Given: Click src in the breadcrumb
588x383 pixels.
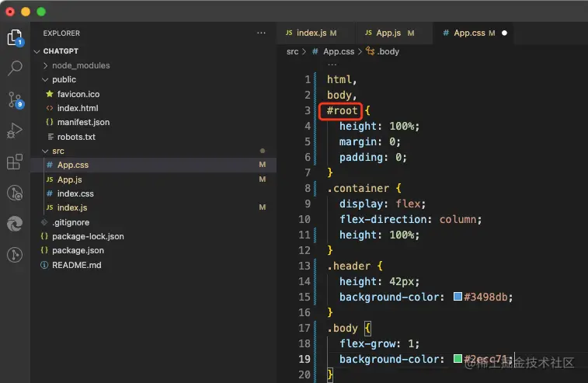Looking at the screenshot, I should click(292, 52).
